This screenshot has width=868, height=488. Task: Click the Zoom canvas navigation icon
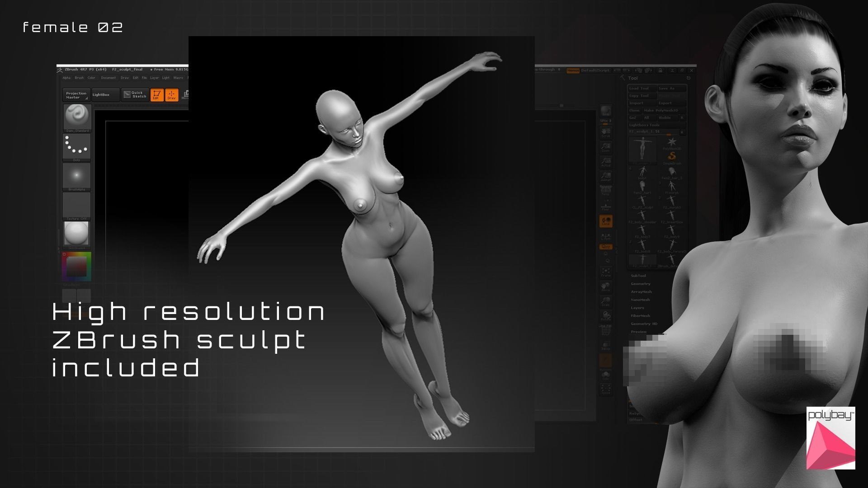[606, 148]
